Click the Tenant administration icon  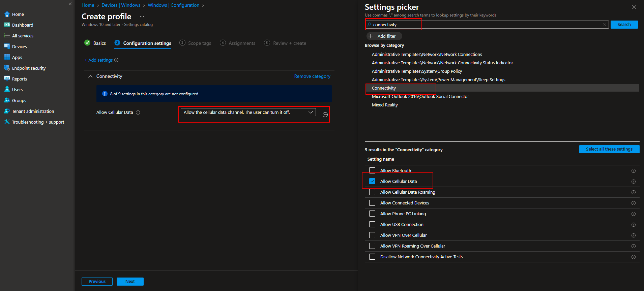[7, 111]
